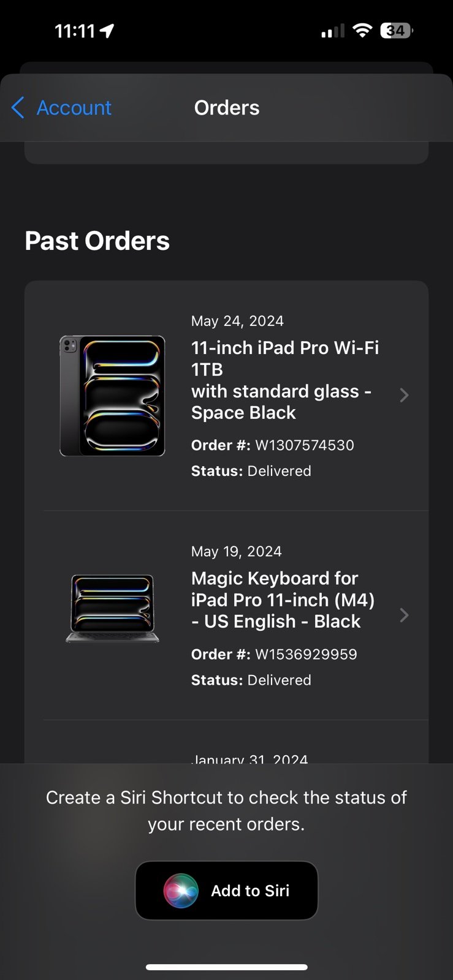
Task: Tap the iPad Pro product thumbnail
Action: [112, 395]
